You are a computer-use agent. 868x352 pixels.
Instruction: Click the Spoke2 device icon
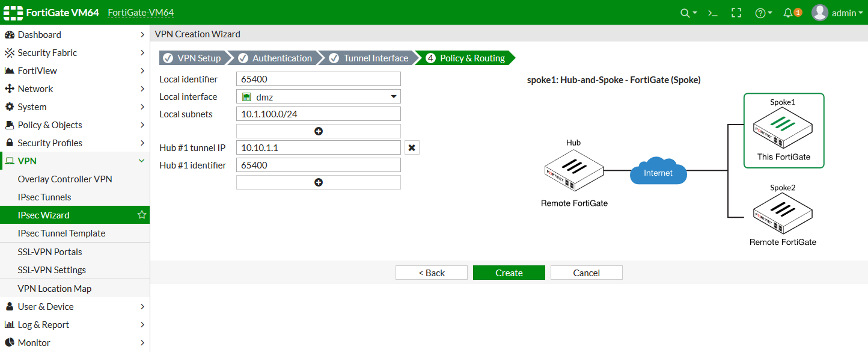click(x=783, y=214)
